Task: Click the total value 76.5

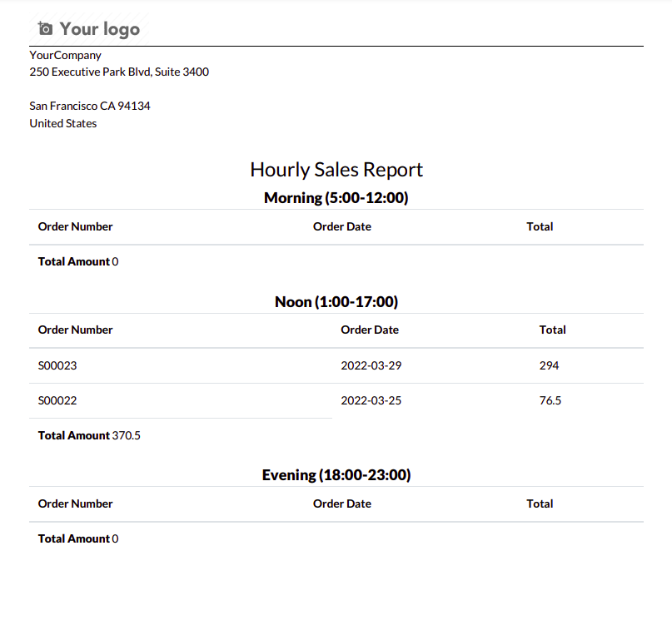Action: tap(550, 400)
